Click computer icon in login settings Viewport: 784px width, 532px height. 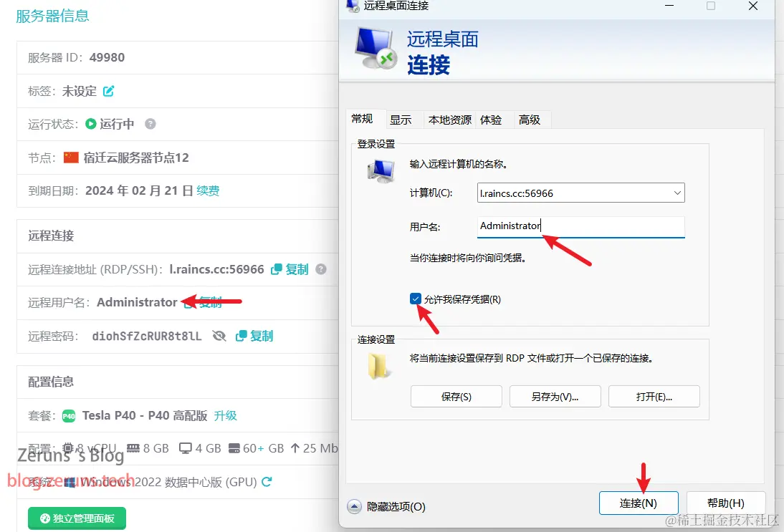(x=381, y=171)
